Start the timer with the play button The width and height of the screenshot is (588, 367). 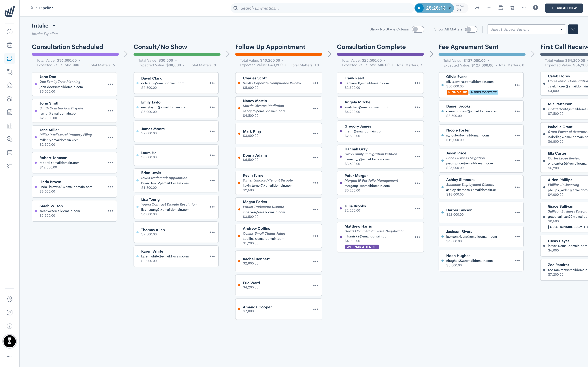pos(419,8)
